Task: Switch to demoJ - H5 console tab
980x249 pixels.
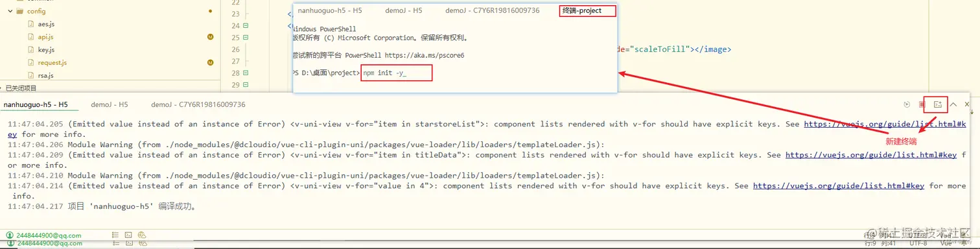Action: (110, 104)
